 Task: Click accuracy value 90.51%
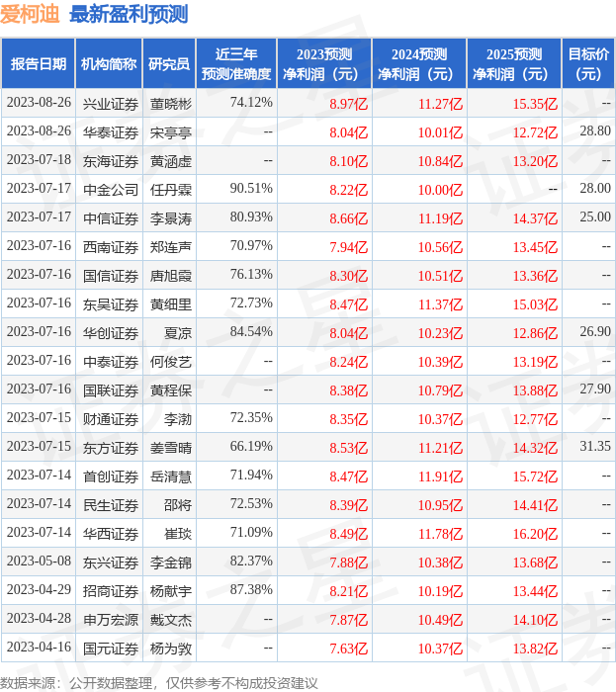(x=251, y=189)
